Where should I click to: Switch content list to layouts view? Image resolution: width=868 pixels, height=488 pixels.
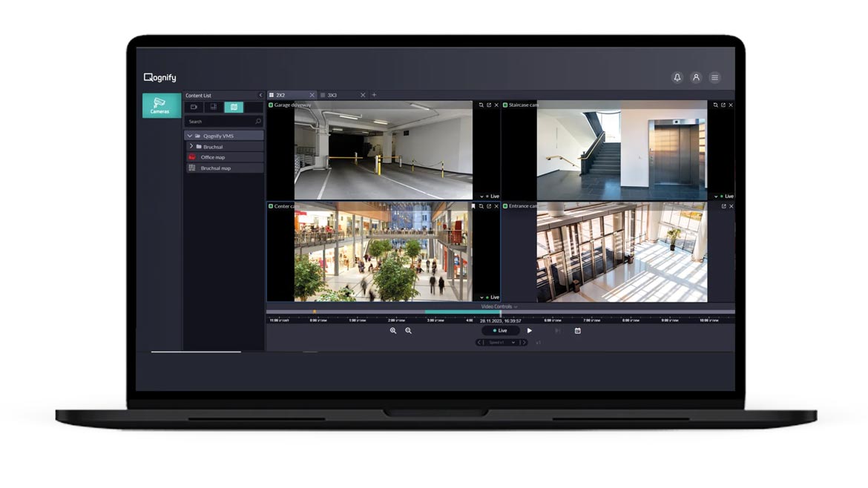[214, 108]
